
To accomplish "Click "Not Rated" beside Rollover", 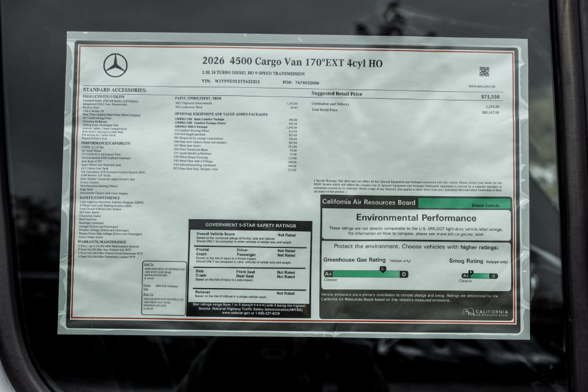I will pos(285,293).
